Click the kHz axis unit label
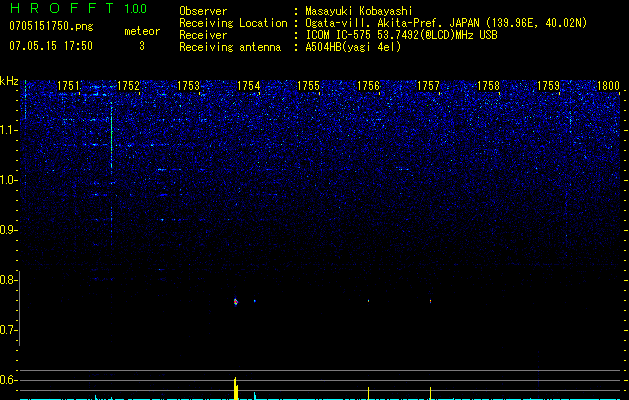Viewport: 629px width, 400px height. click(x=9, y=81)
